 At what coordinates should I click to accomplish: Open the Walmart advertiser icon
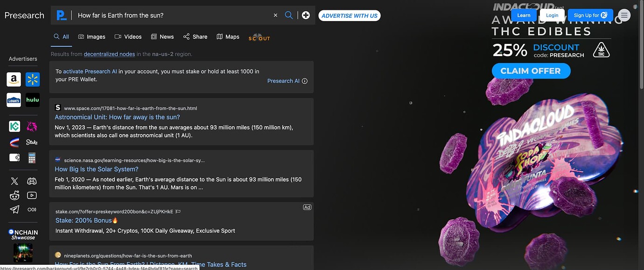(x=33, y=79)
